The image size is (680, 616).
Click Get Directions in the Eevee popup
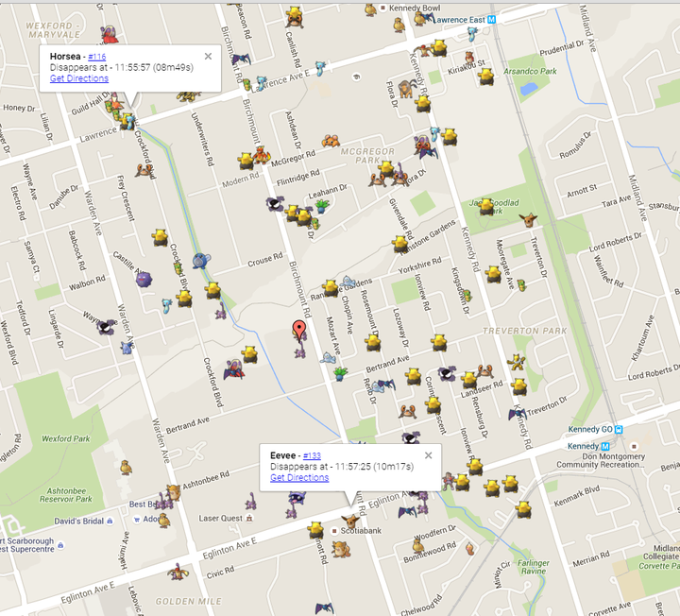(299, 478)
